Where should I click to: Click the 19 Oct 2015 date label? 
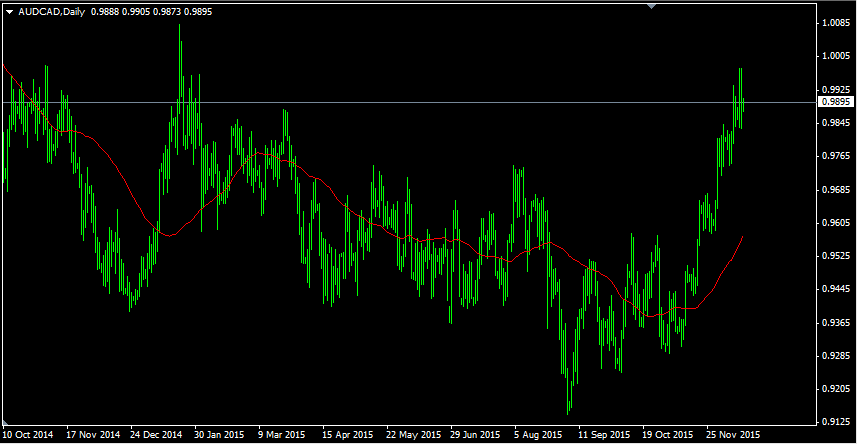(x=669, y=435)
